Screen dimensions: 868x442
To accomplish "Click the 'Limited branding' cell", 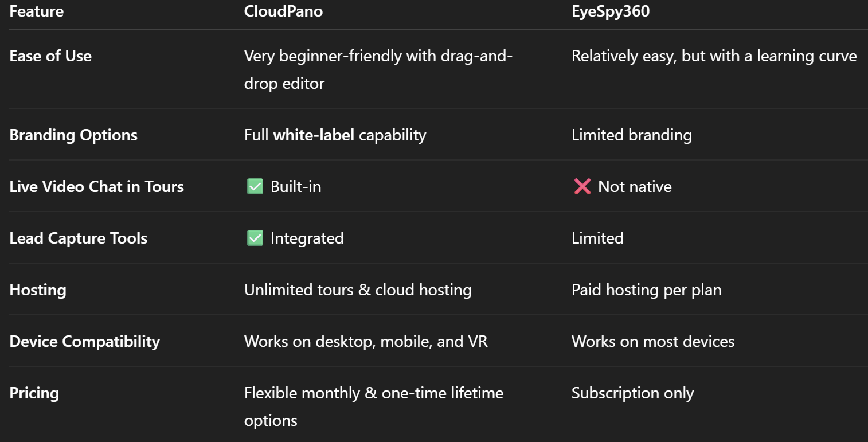I will coord(632,135).
